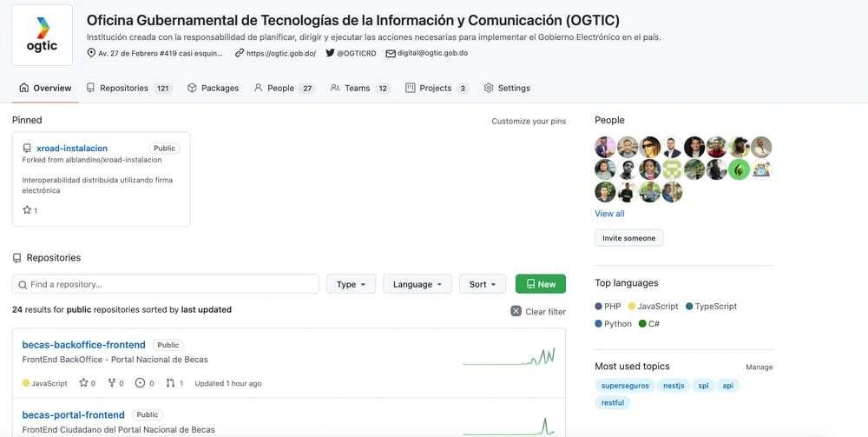
Task: Click the Public badge on xroad-instalacion
Action: pos(164,148)
